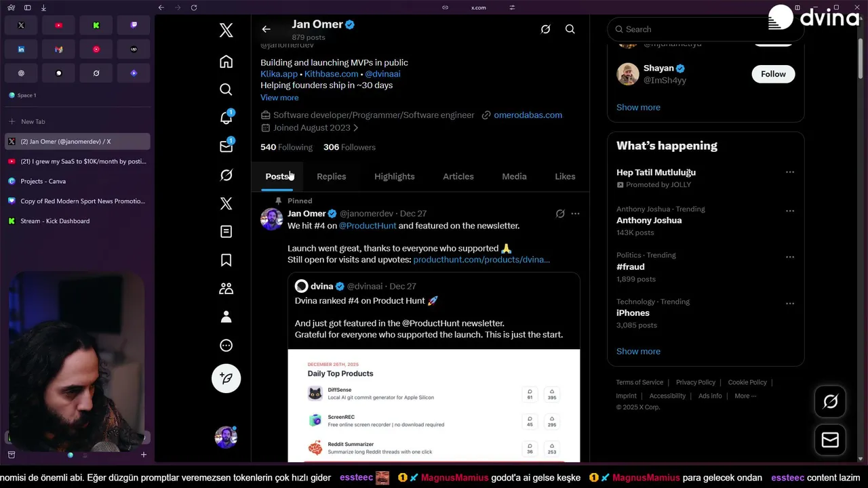The width and height of the screenshot is (868, 488).
Task: Open the More circle menu icon
Action: [x=226, y=346]
